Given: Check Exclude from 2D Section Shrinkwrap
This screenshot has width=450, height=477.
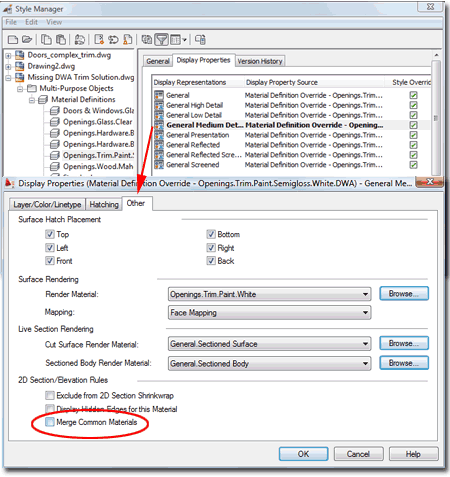Looking at the screenshot, I should click(49, 395).
